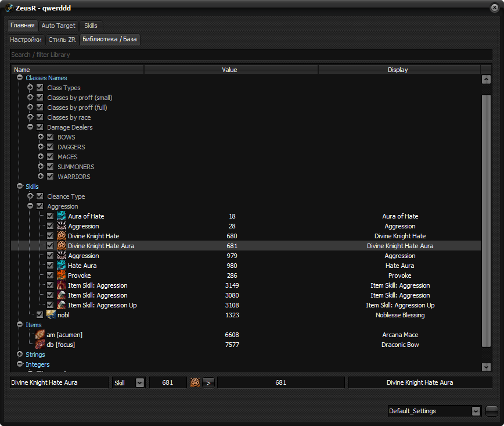Switch to the Настройки sub-tab

[x=26, y=40]
